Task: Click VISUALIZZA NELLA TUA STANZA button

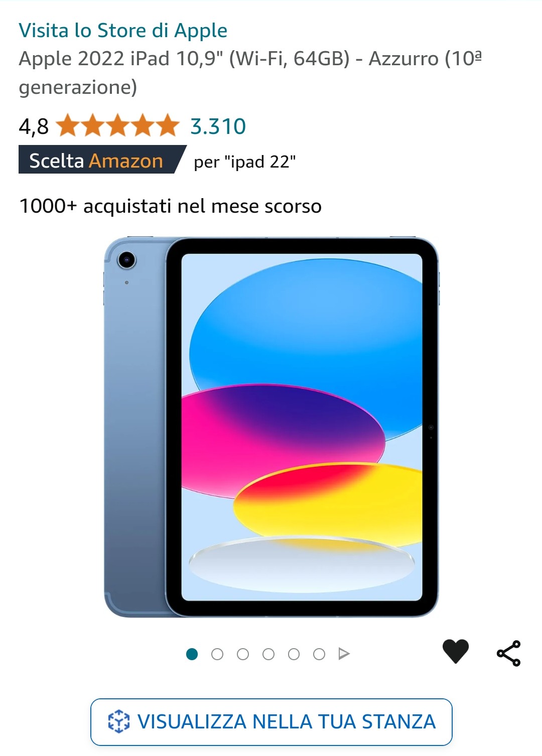Action: pos(272,722)
